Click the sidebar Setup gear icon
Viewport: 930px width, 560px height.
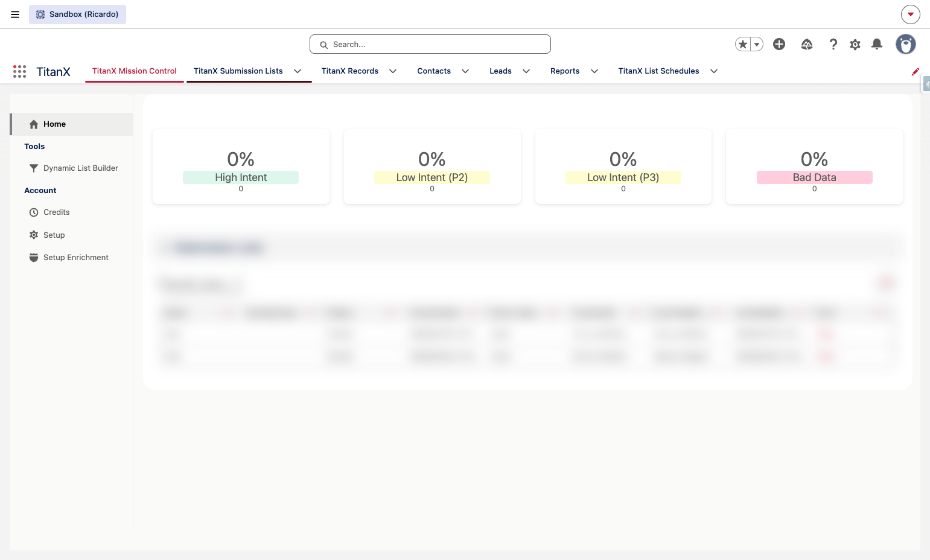tap(34, 235)
